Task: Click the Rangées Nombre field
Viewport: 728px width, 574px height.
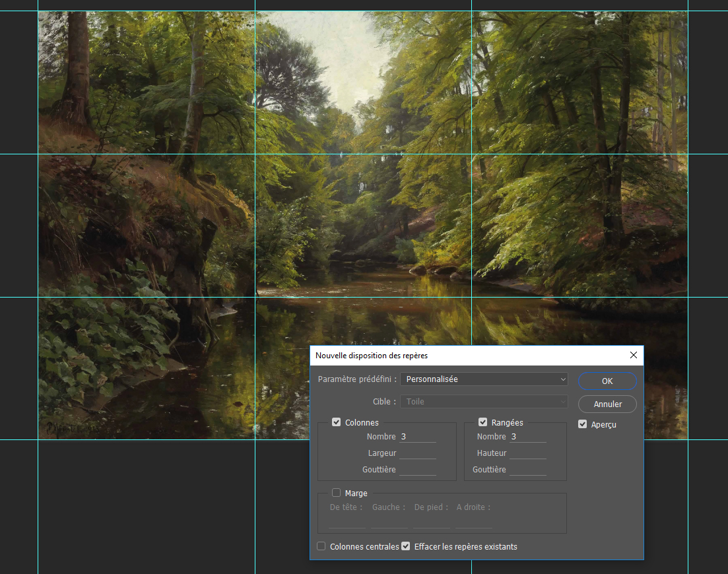Action: pyautogui.click(x=527, y=437)
